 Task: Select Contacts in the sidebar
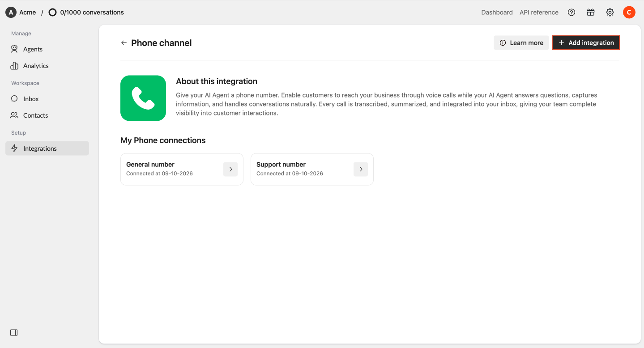[x=47, y=115]
